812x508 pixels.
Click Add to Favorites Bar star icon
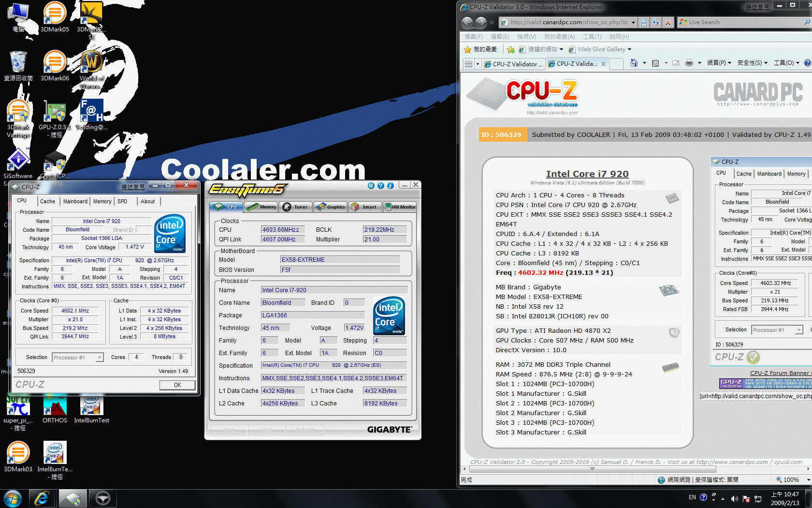pyautogui.click(x=511, y=49)
